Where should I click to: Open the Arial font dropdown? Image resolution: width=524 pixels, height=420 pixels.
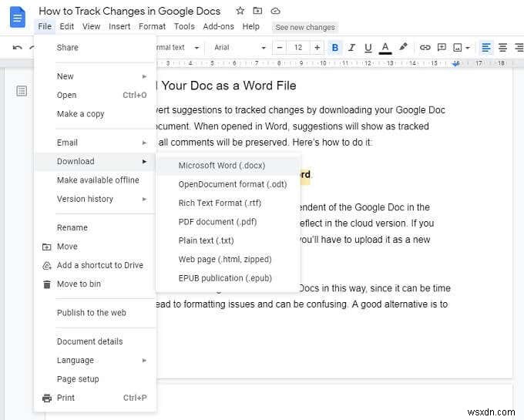click(240, 48)
